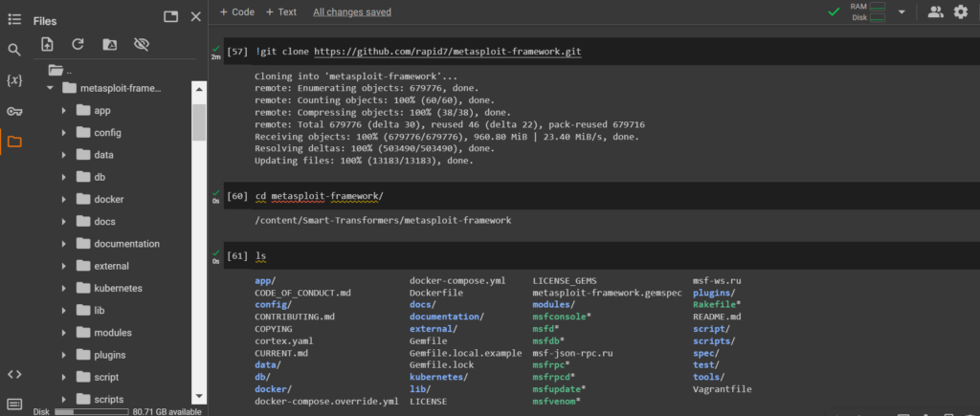Click the connected checkmark status icon
This screenshot has width=980, height=416.
click(834, 11)
